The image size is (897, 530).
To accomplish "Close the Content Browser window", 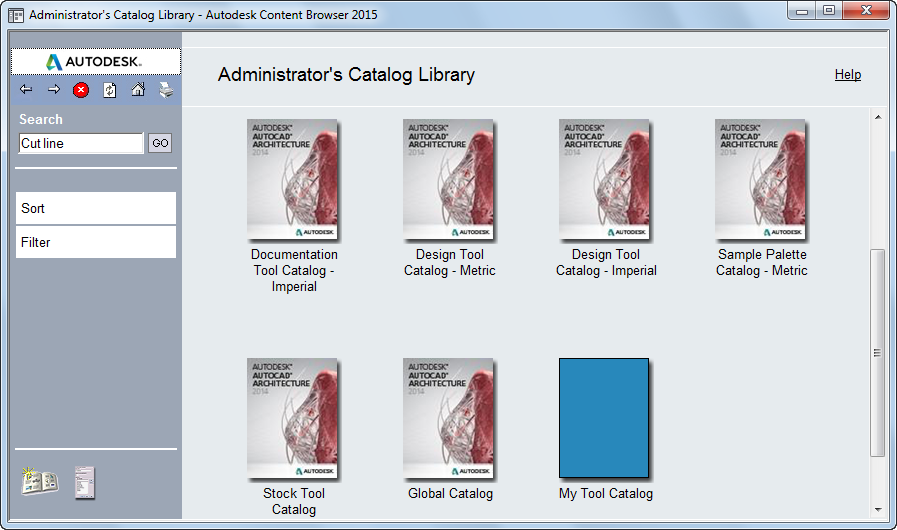I will coord(866,11).
